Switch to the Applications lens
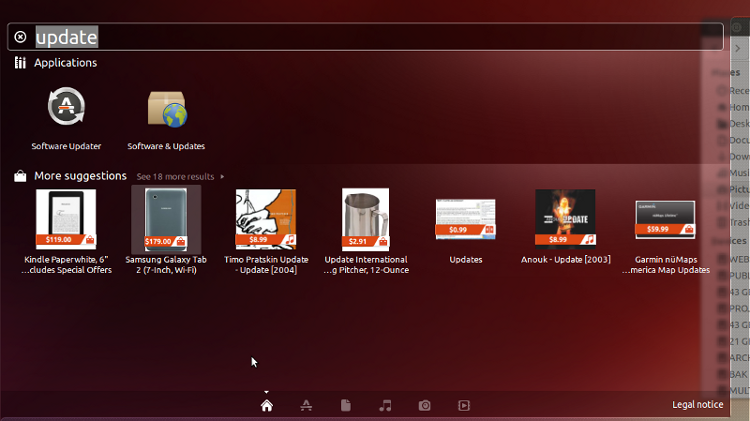This screenshot has width=750, height=421. 306,406
